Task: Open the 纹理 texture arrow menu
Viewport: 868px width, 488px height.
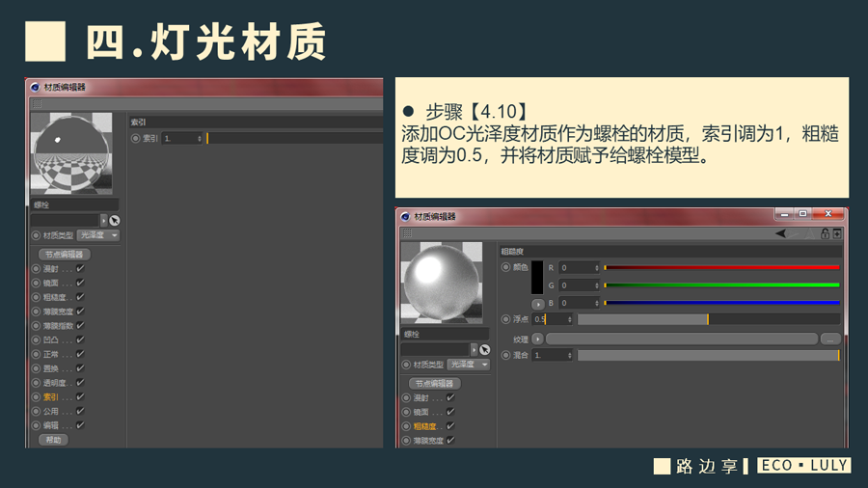Action: point(537,339)
